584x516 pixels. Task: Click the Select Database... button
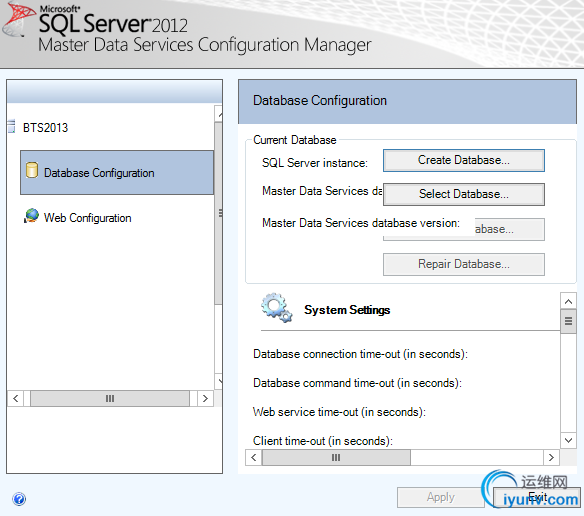pyautogui.click(x=464, y=194)
